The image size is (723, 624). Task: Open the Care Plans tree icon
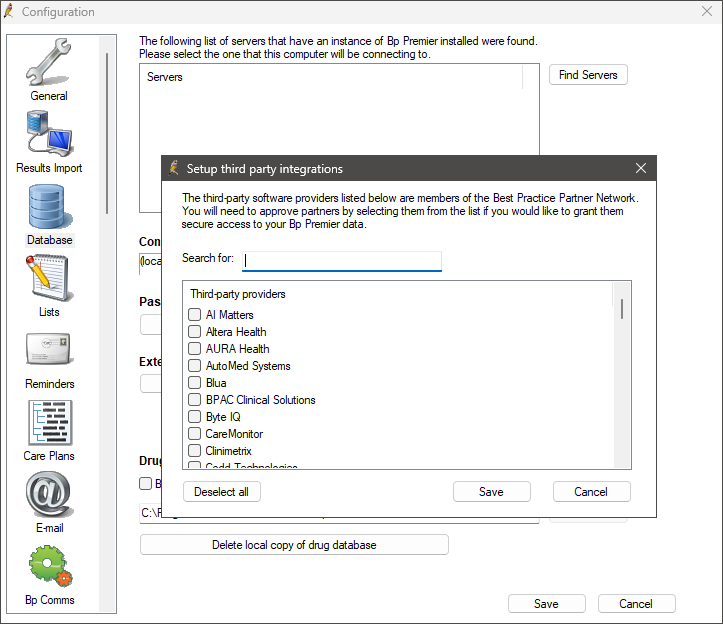(x=50, y=422)
